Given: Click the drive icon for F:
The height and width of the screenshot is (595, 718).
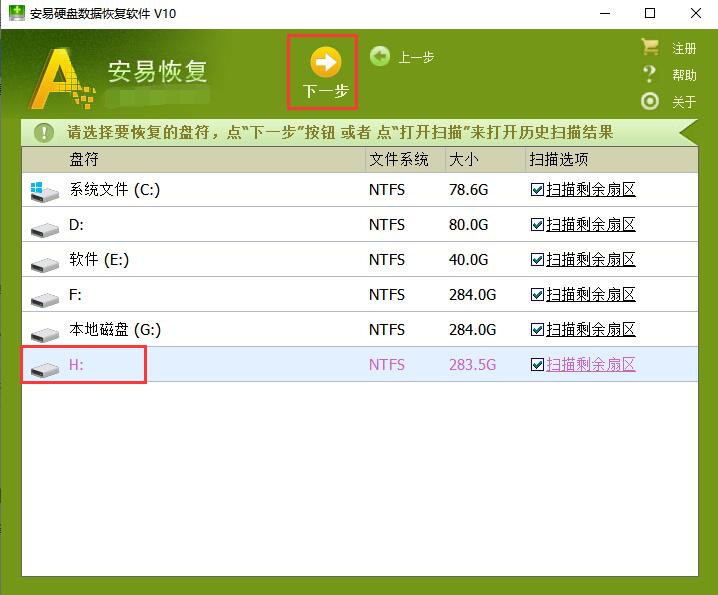Looking at the screenshot, I should pos(45,300).
